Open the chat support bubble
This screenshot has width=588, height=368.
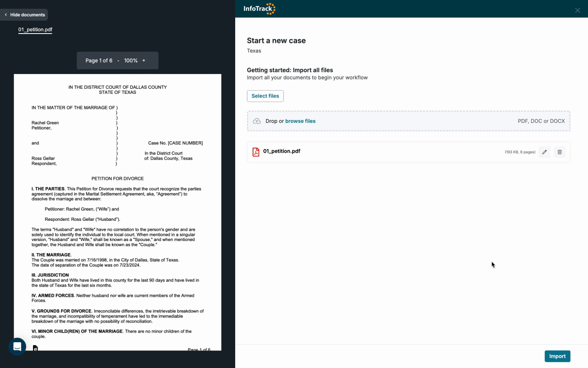point(17,346)
